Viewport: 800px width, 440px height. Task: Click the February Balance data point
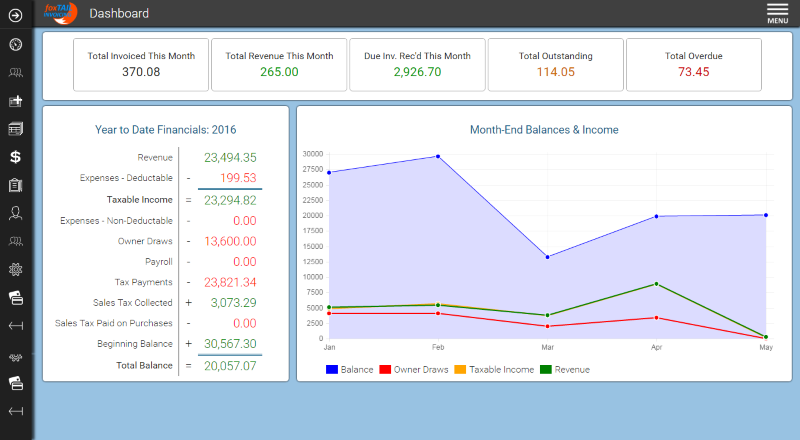(438, 156)
